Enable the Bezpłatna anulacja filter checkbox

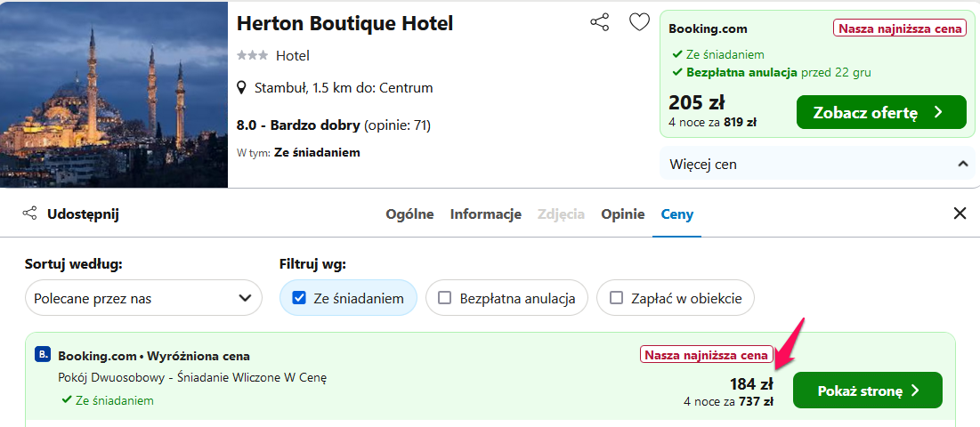click(x=444, y=298)
